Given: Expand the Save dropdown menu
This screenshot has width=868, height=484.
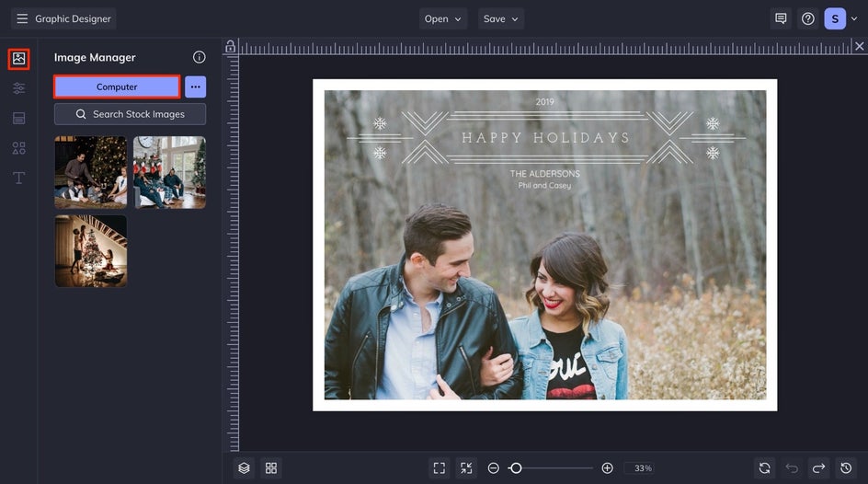Looking at the screenshot, I should point(501,18).
